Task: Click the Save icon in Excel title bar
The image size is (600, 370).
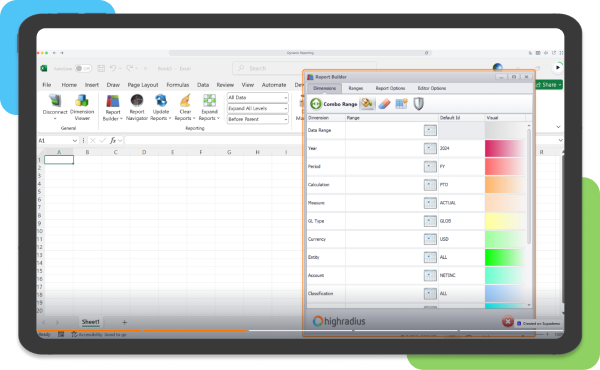Action: (x=101, y=68)
